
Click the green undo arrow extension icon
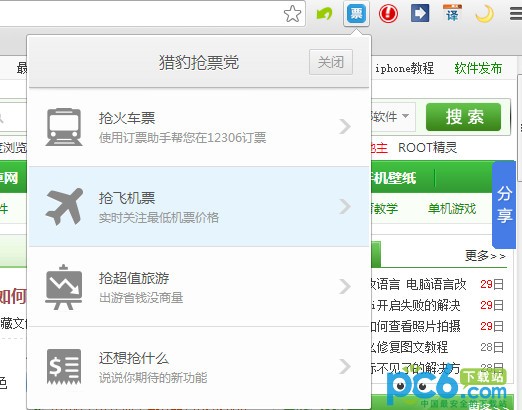click(324, 14)
